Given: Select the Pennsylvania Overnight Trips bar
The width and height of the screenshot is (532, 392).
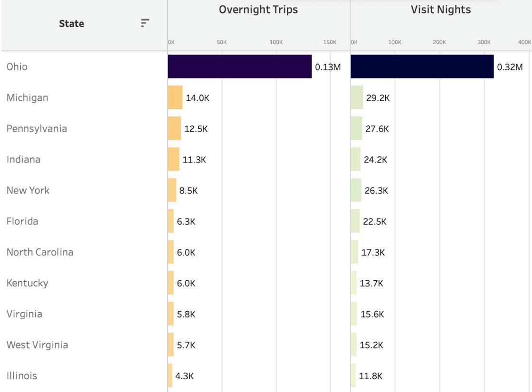Looking at the screenshot, I should coord(174,128).
